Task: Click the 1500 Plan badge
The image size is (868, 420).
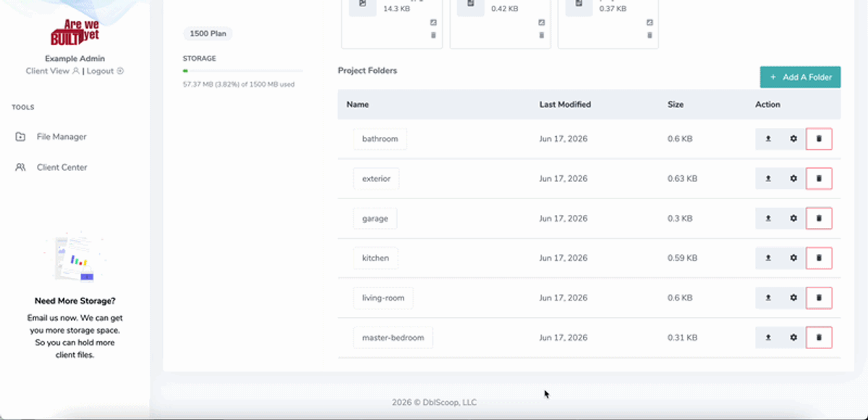Action: [x=208, y=33]
